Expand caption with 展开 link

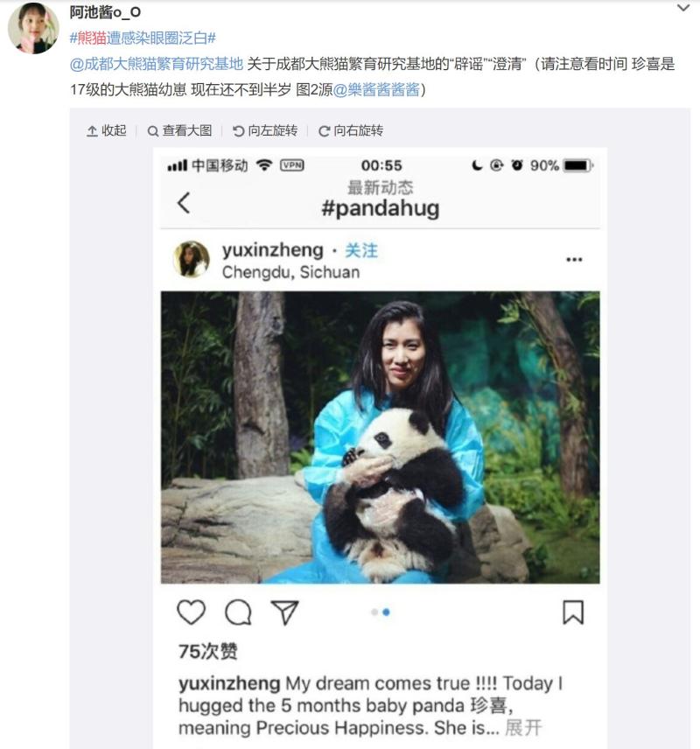click(523, 727)
